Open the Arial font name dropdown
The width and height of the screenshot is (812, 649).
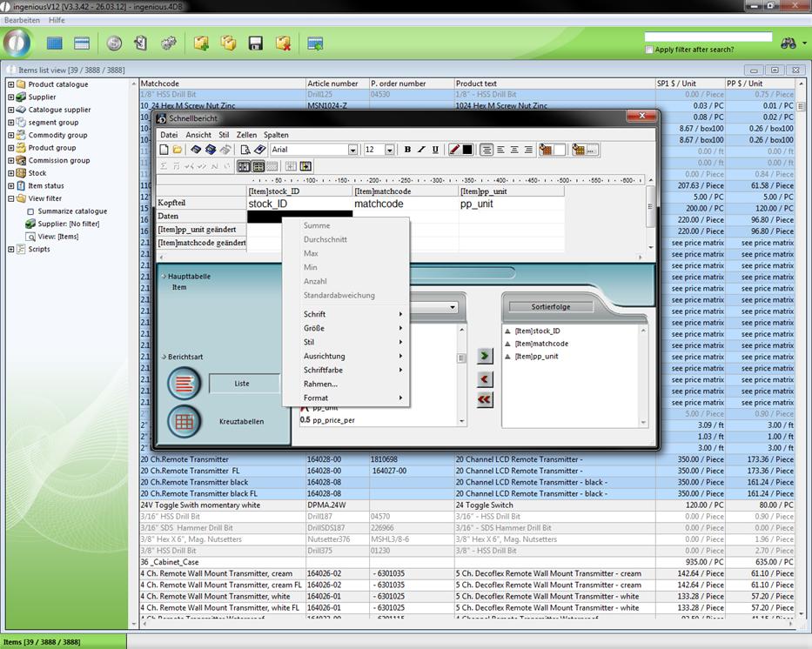[352, 150]
